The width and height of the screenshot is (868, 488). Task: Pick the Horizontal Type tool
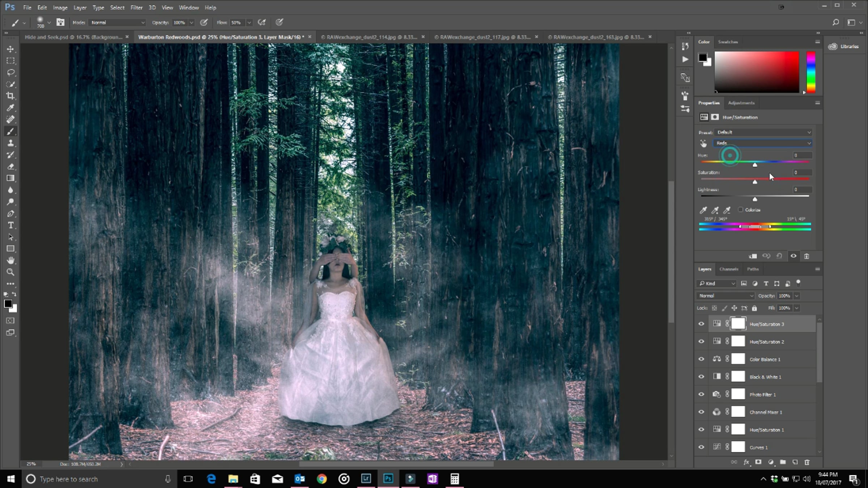pos(10,225)
